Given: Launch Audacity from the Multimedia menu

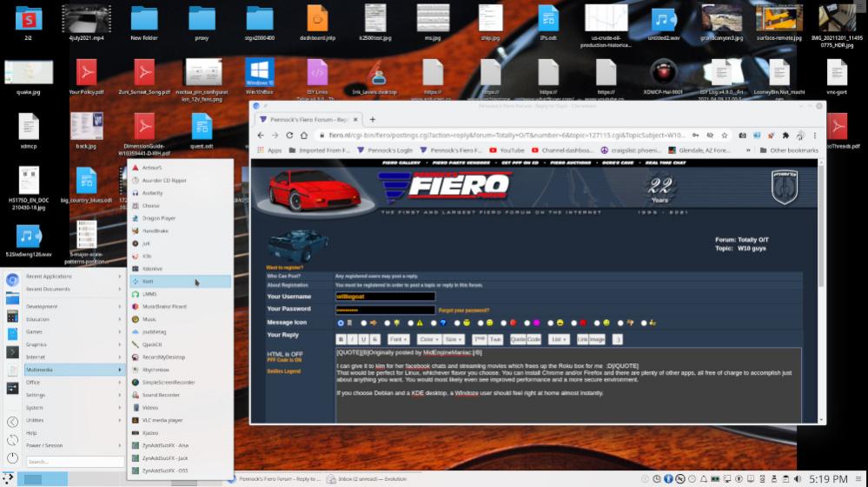Looking at the screenshot, I should (180, 193).
